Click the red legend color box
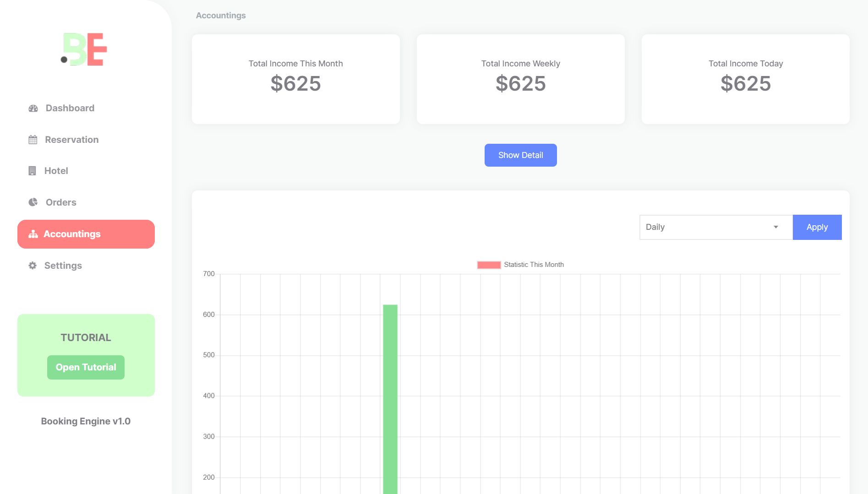 (x=489, y=265)
